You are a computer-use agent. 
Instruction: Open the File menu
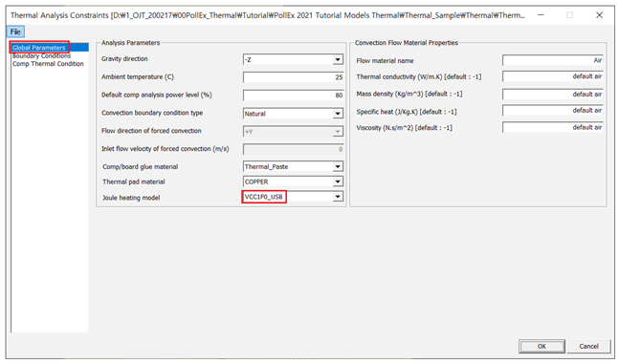[15, 32]
